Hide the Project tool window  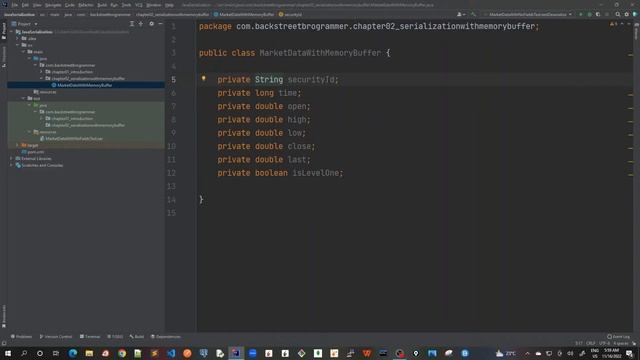(x=160, y=24)
